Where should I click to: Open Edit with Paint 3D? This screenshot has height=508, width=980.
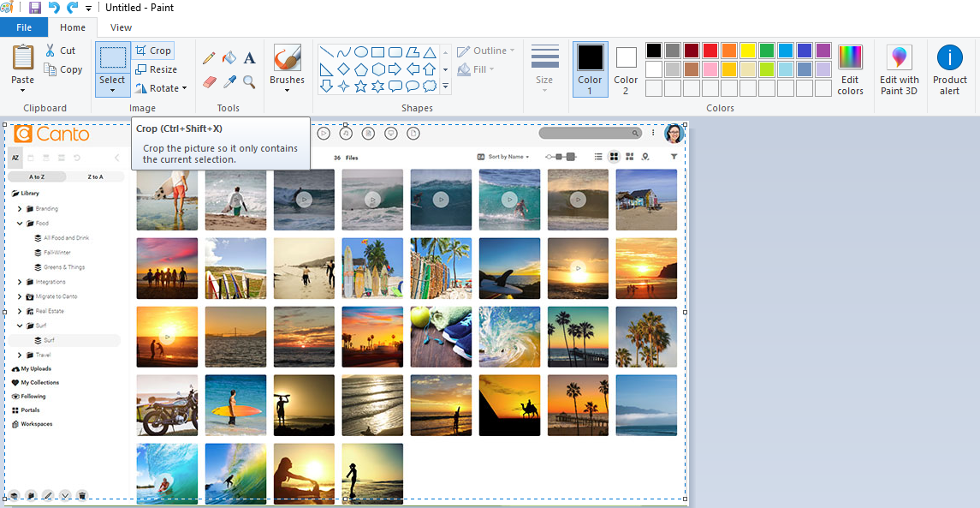899,70
